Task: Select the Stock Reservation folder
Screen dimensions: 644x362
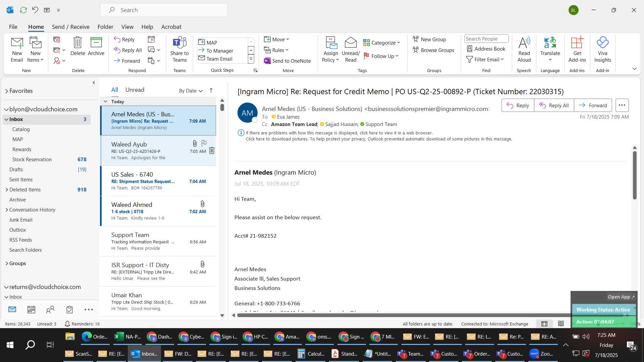Action: tap(47, 160)
